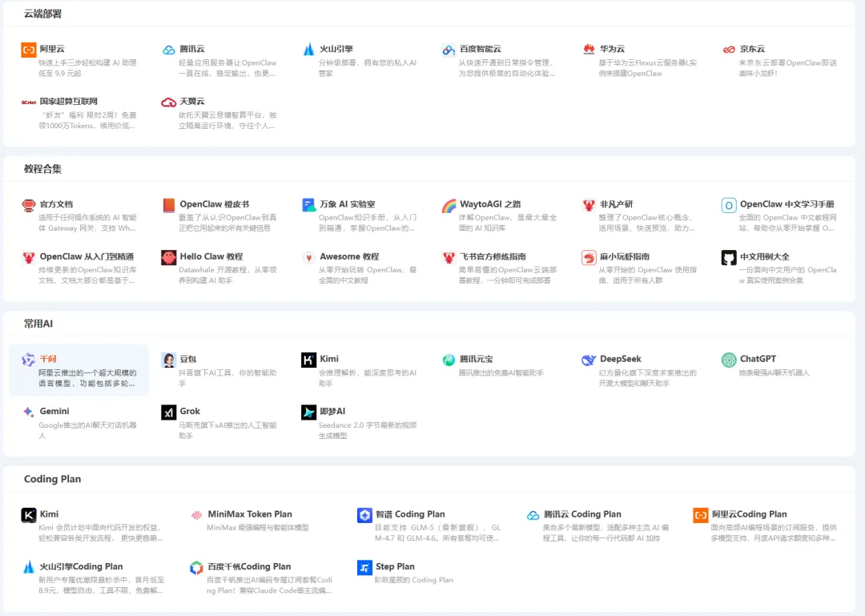Viewport: 865px width, 616px height.
Task: Click the 即梦AI icon
Action: point(309,412)
